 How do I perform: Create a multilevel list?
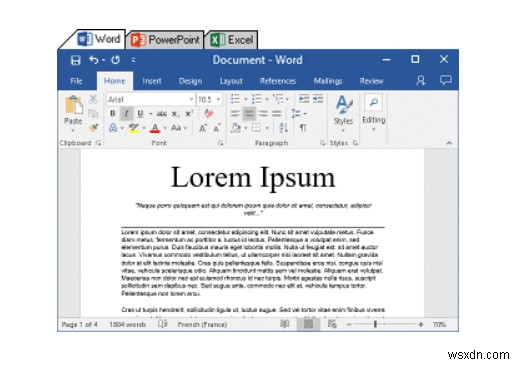(x=277, y=99)
